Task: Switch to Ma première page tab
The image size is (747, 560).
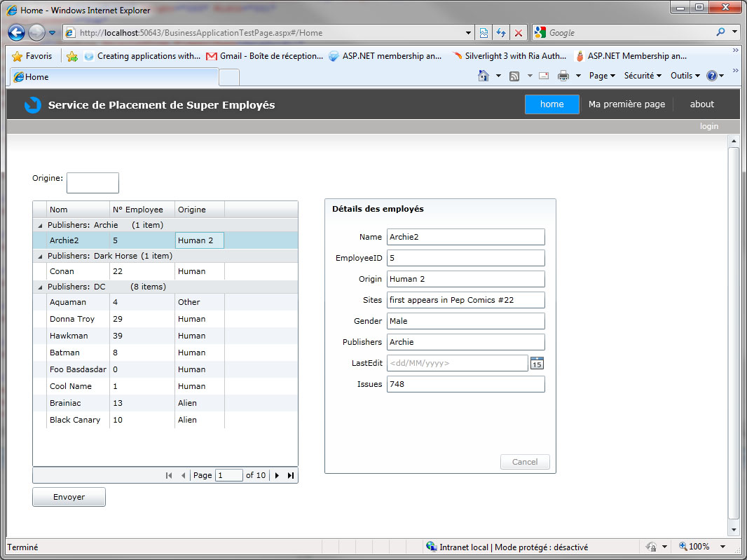Action: click(x=626, y=104)
